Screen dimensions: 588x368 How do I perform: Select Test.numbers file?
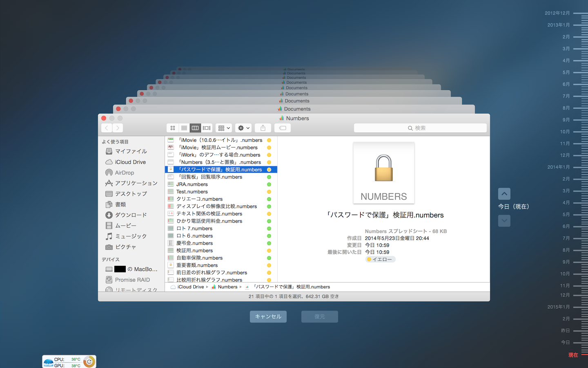[221, 192]
